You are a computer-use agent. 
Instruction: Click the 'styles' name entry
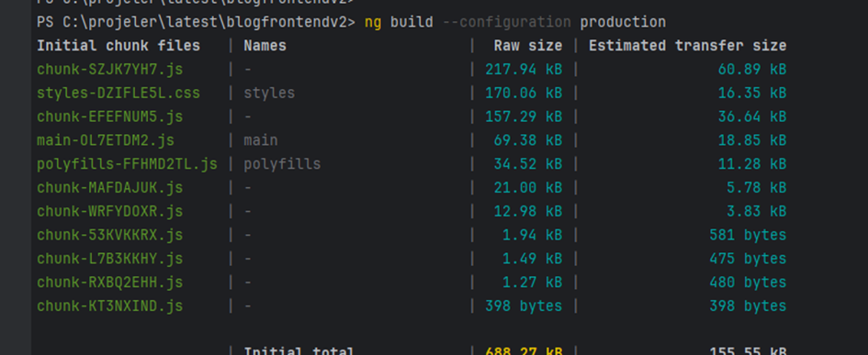(270, 94)
